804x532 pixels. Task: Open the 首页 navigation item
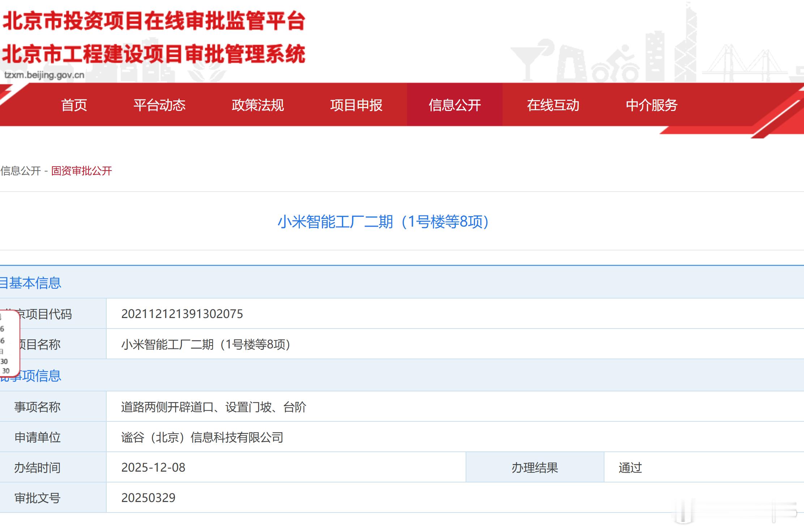[x=74, y=105]
